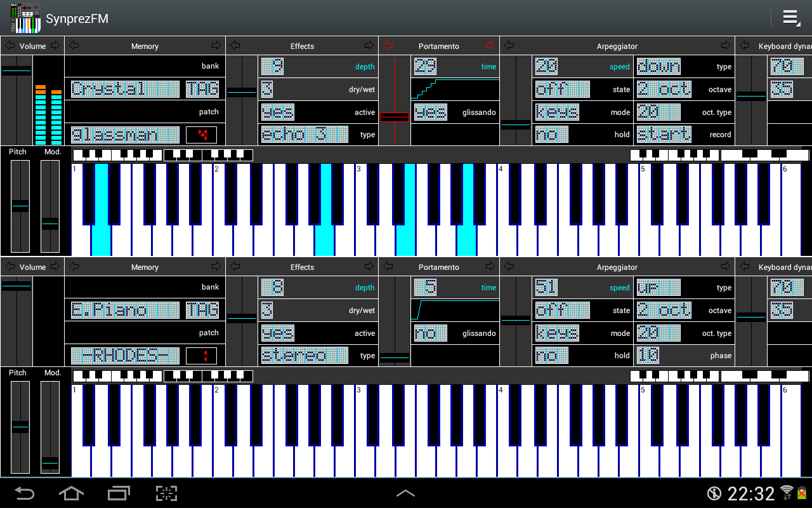Click the stereo effect type field
Viewport: 812px width, 508px height.
pos(304,356)
